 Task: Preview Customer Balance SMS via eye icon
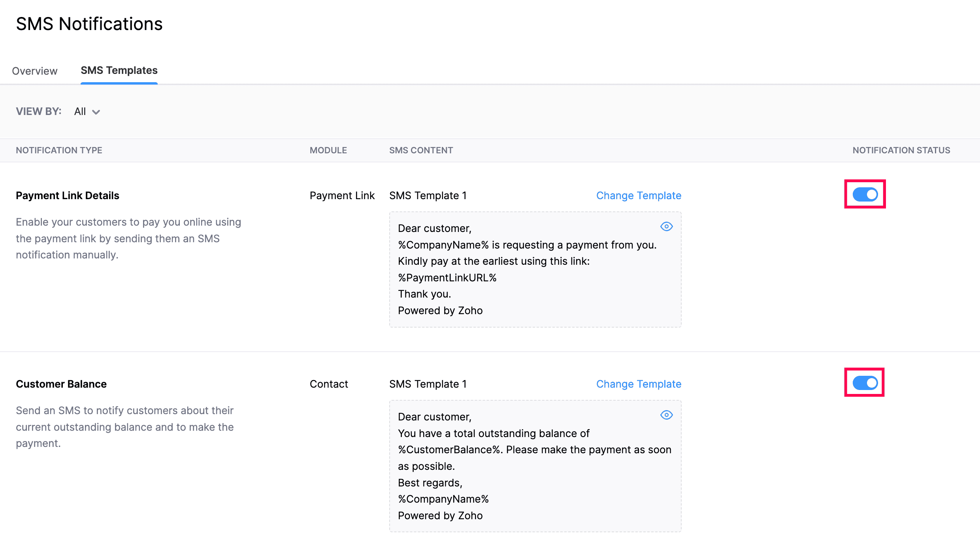(x=666, y=415)
